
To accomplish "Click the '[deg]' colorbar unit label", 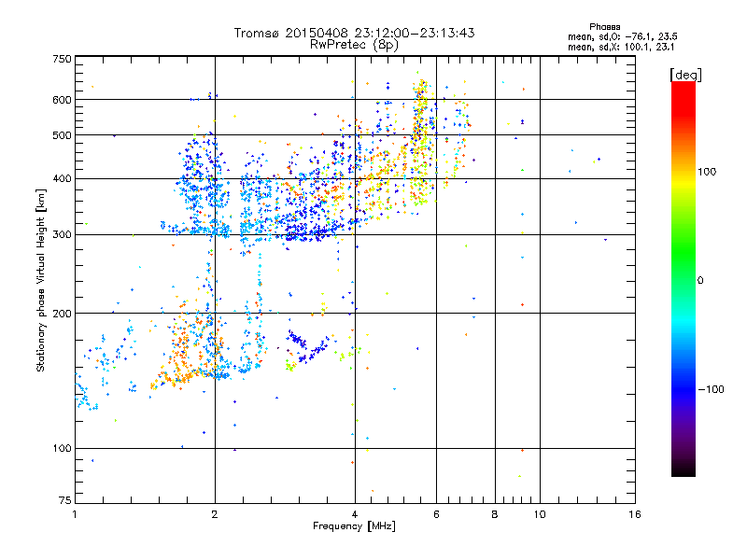I will (x=685, y=75).
